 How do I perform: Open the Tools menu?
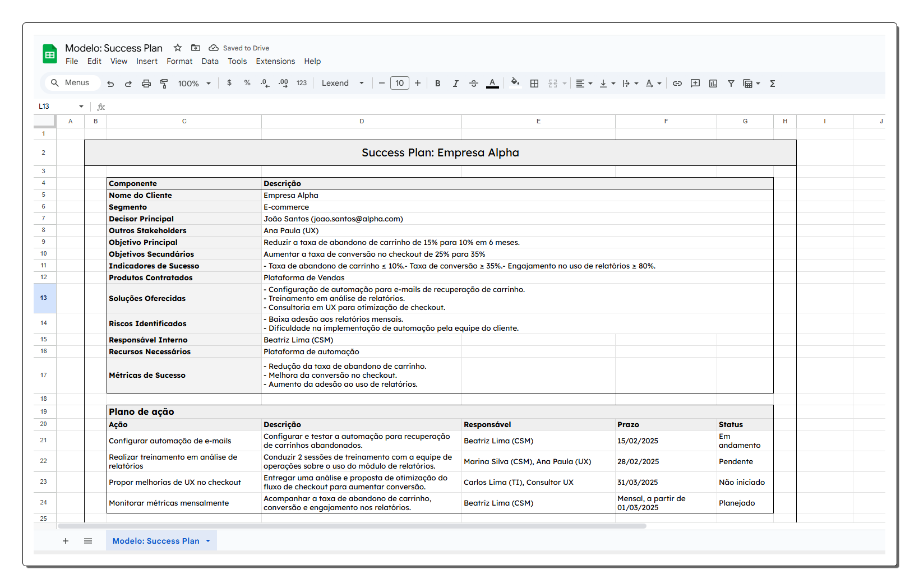[237, 61]
